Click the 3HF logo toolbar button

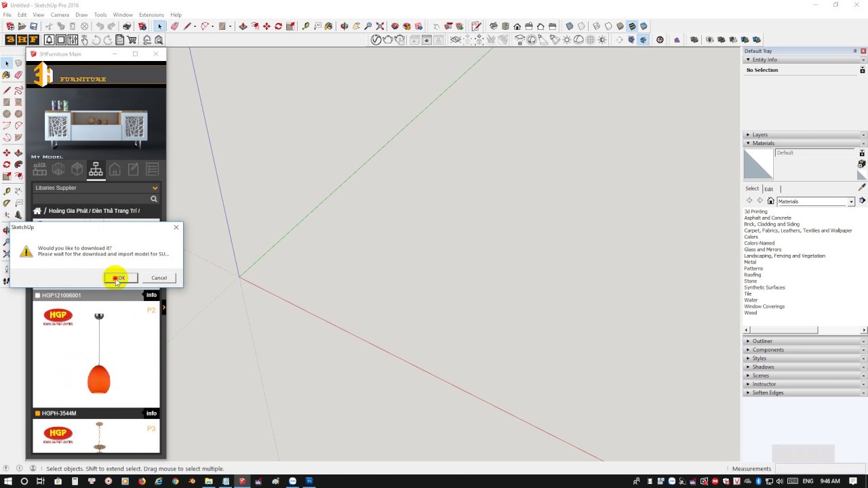click(x=22, y=39)
